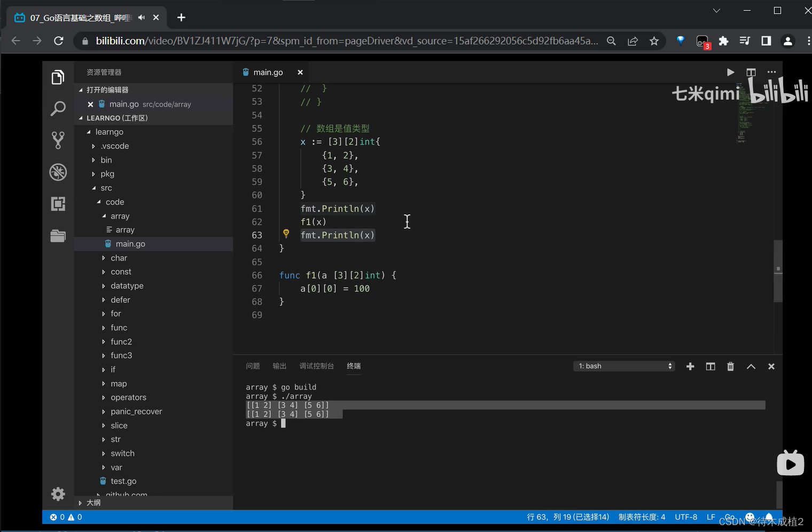Open the Explorer view in activity bar
The height and width of the screenshot is (532, 812).
pyautogui.click(x=58, y=78)
